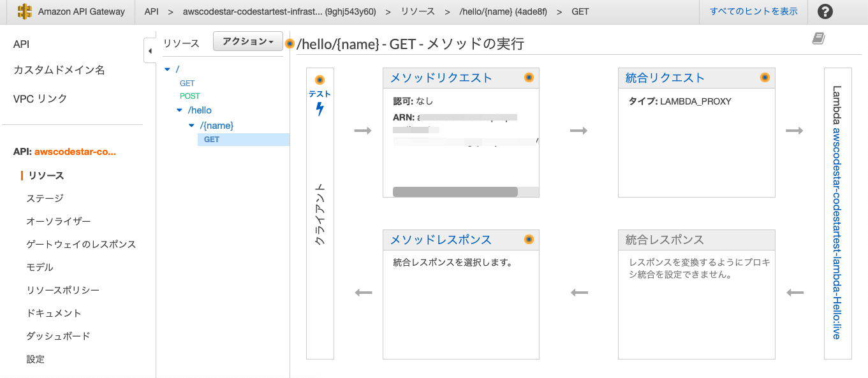Click リソース panel heading

[x=181, y=43]
